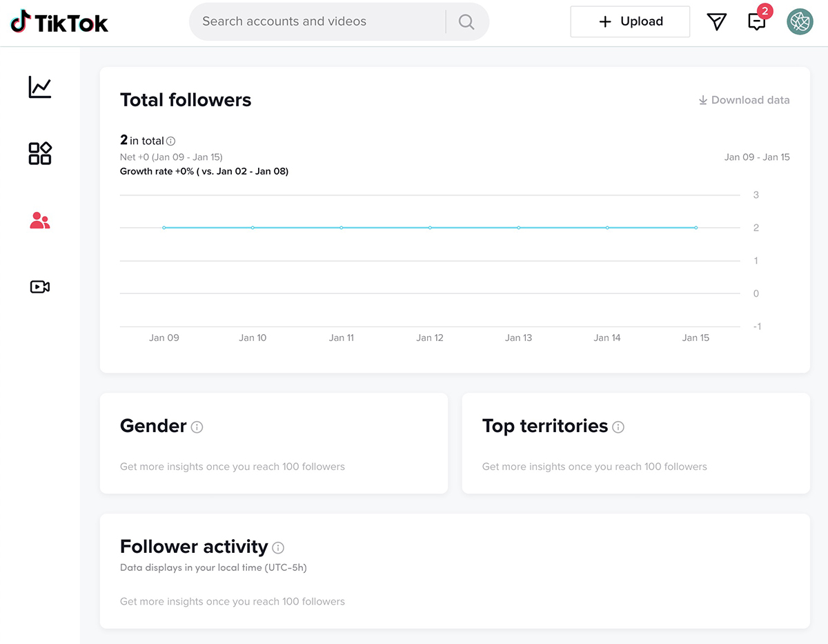This screenshot has height=644, width=828.
Task: Click the search magnifier icon
Action: point(466,22)
